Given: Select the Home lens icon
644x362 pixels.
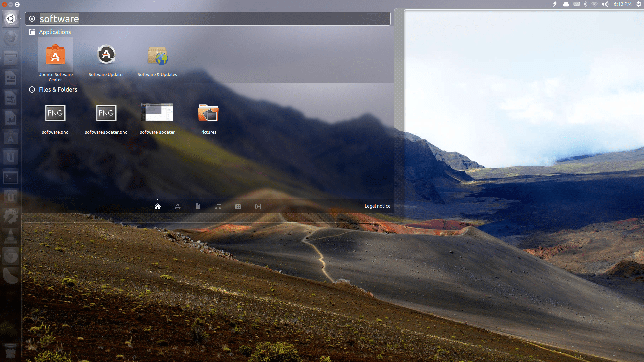Looking at the screenshot, I should (x=158, y=206).
